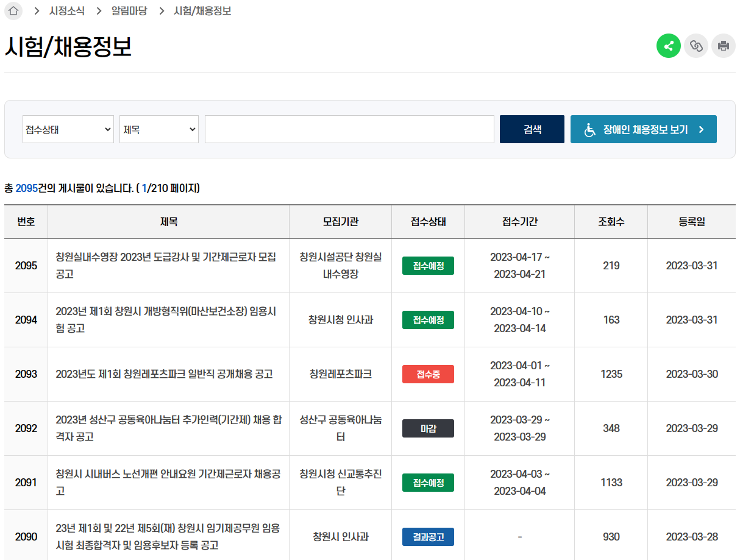Open the 접수상태 dropdown
Image resolution: width=740 pixels, height=560 pixels.
pos(68,129)
